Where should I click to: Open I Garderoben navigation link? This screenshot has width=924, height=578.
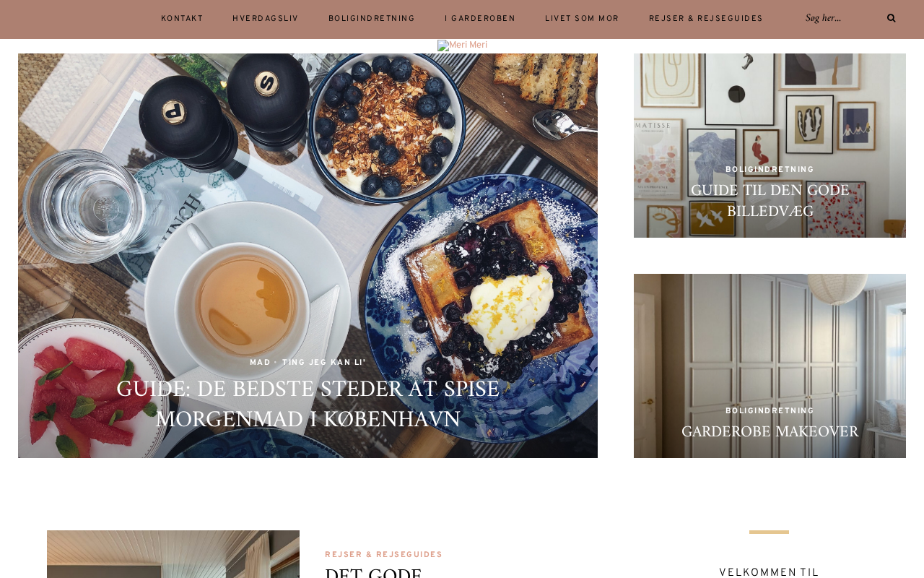pos(480,20)
